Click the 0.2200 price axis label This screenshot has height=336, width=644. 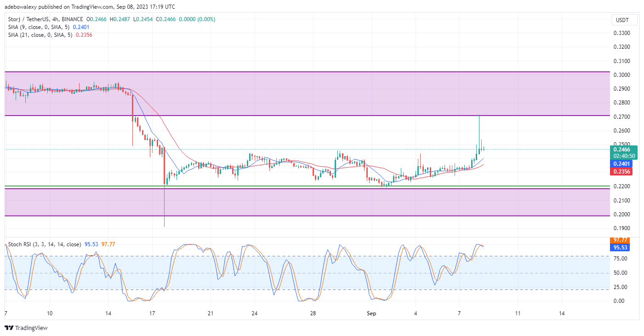tap(622, 186)
